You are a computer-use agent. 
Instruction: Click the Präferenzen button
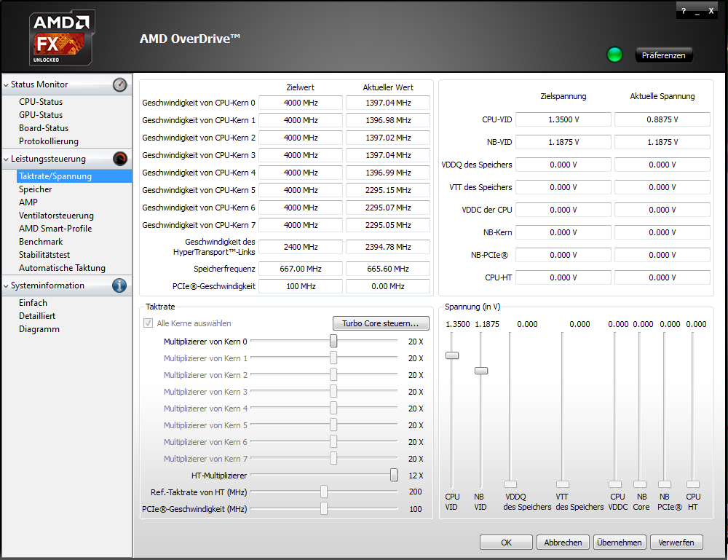(x=663, y=55)
